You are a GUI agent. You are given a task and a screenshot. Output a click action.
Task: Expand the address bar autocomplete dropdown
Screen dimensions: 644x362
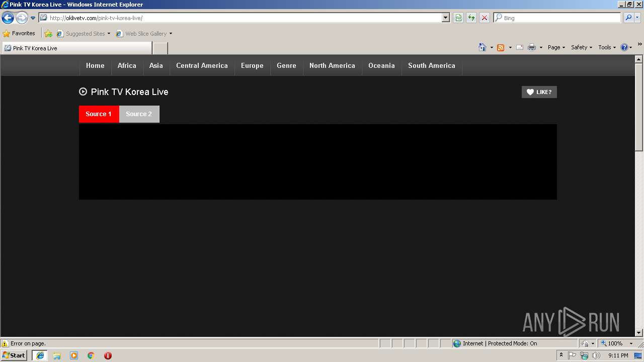pos(446,18)
